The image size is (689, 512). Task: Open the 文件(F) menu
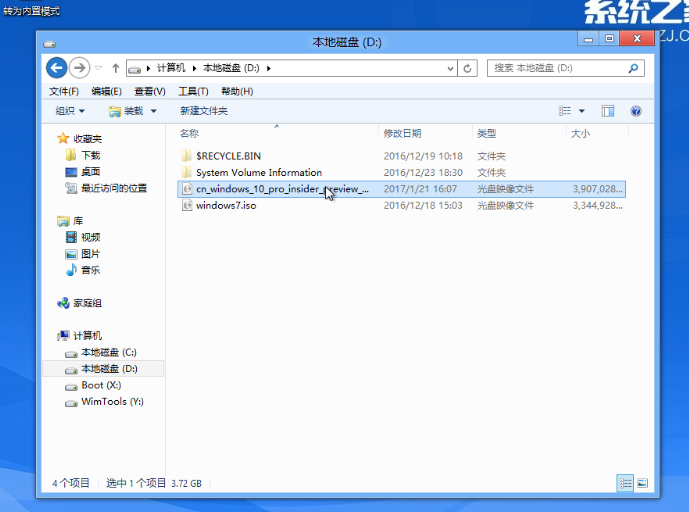(x=64, y=91)
